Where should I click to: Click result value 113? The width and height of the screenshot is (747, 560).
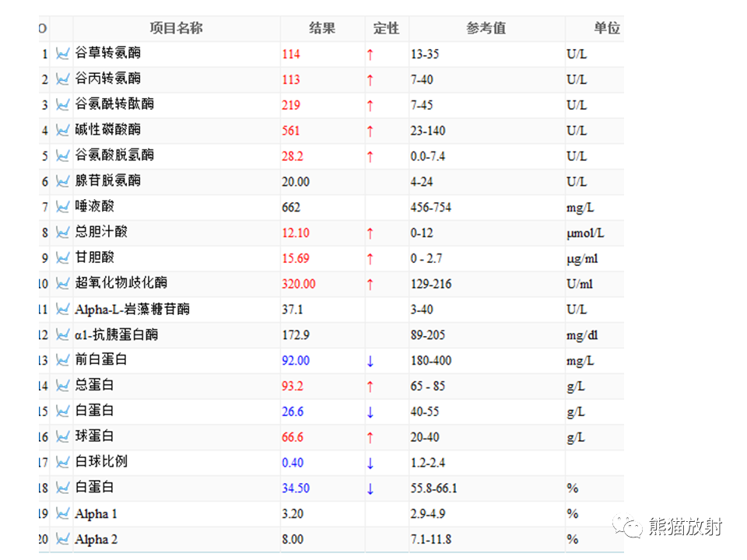[x=291, y=79]
